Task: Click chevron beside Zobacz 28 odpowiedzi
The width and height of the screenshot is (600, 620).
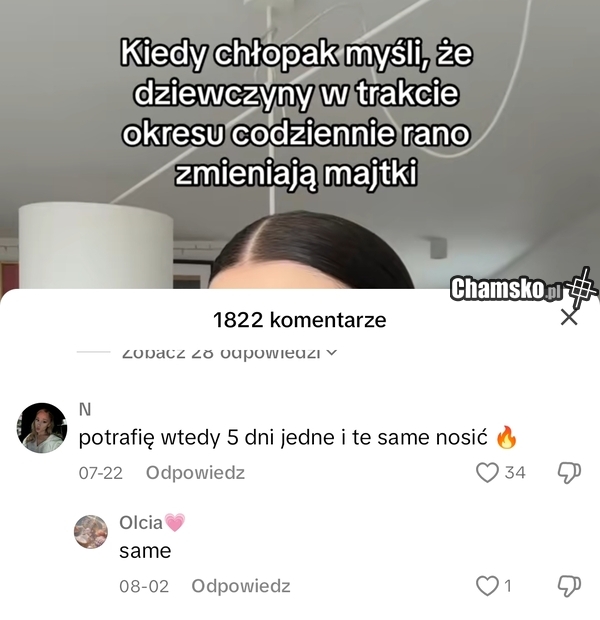Action: click(x=332, y=352)
